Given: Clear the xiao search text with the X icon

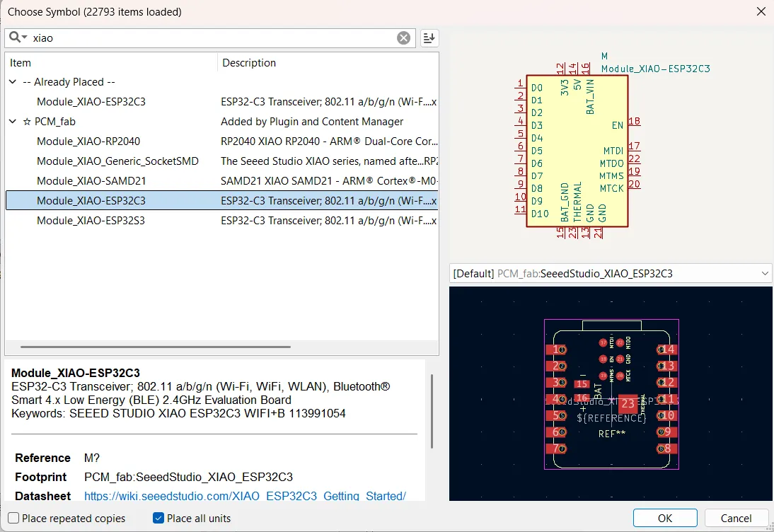Looking at the screenshot, I should [404, 37].
